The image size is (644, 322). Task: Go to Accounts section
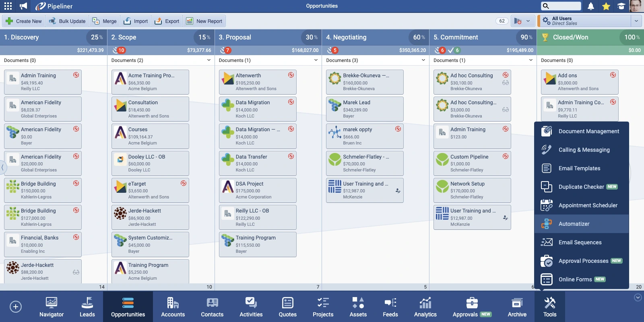coord(173,307)
